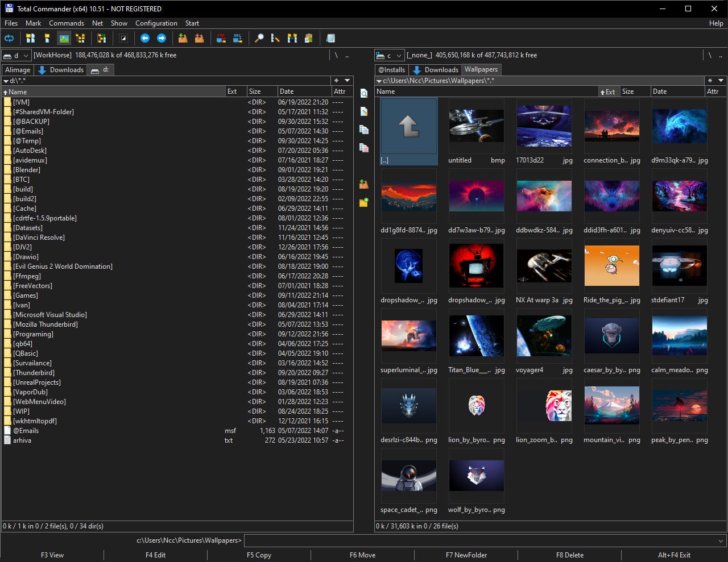Open the Notepad toolbar icon
The height and width of the screenshot is (562, 728).
(x=330, y=38)
